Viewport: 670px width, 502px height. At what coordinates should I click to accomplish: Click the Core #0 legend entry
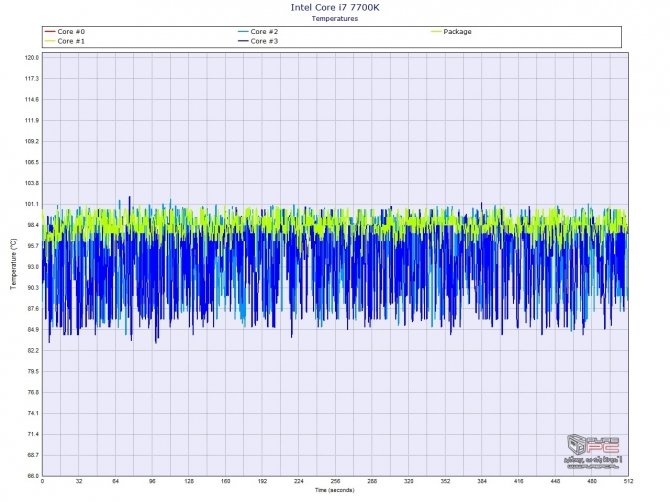pos(65,32)
